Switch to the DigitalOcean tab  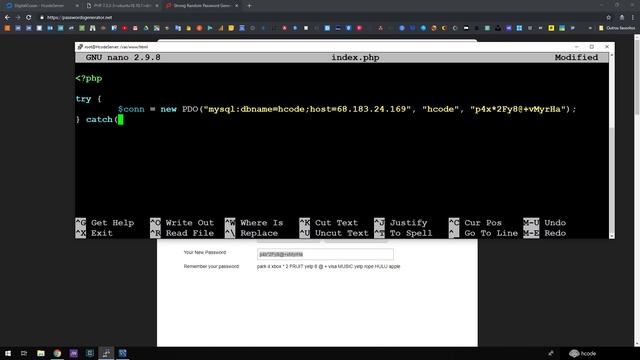[x=41, y=6]
